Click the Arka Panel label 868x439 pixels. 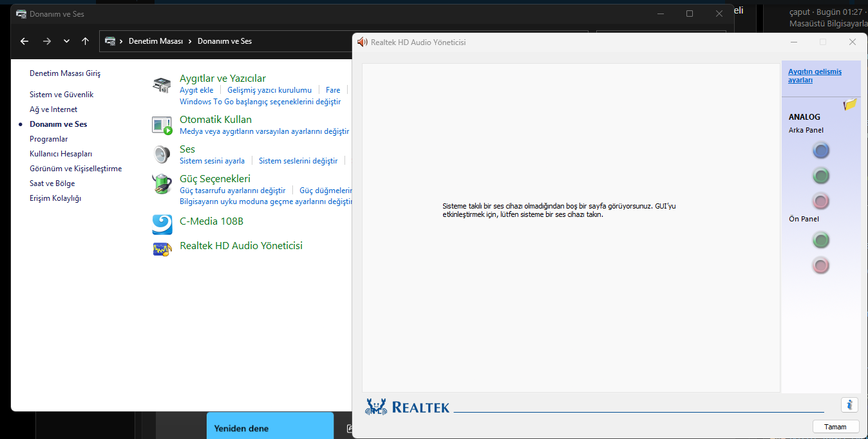click(806, 130)
